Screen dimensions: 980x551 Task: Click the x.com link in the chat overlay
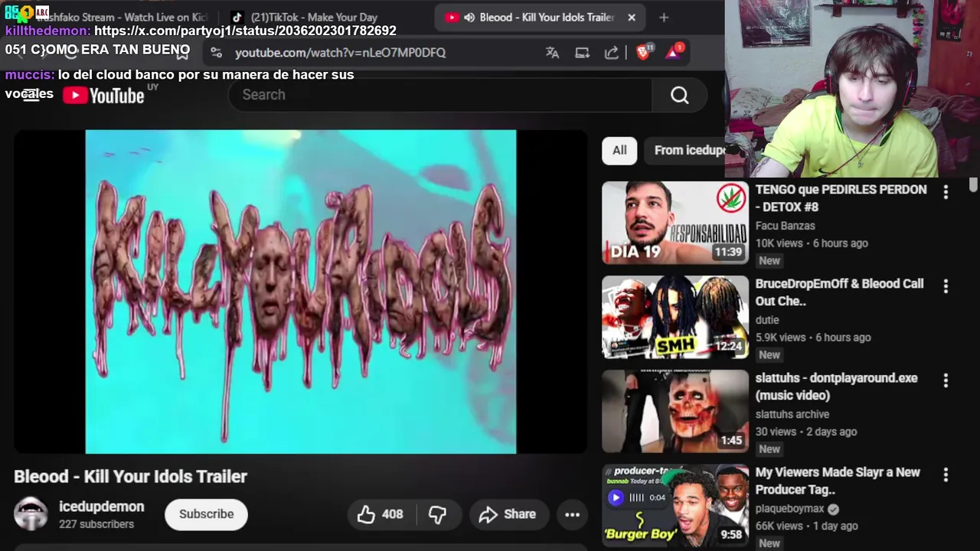[x=245, y=31]
